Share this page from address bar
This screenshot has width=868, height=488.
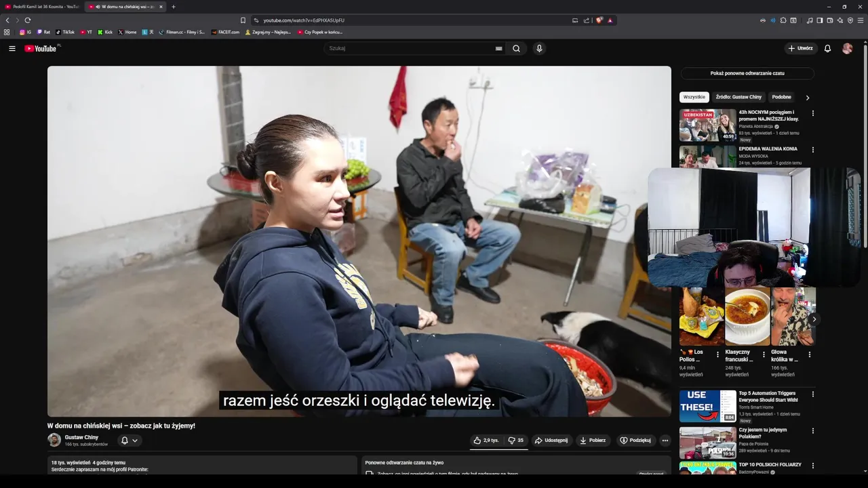(x=587, y=20)
